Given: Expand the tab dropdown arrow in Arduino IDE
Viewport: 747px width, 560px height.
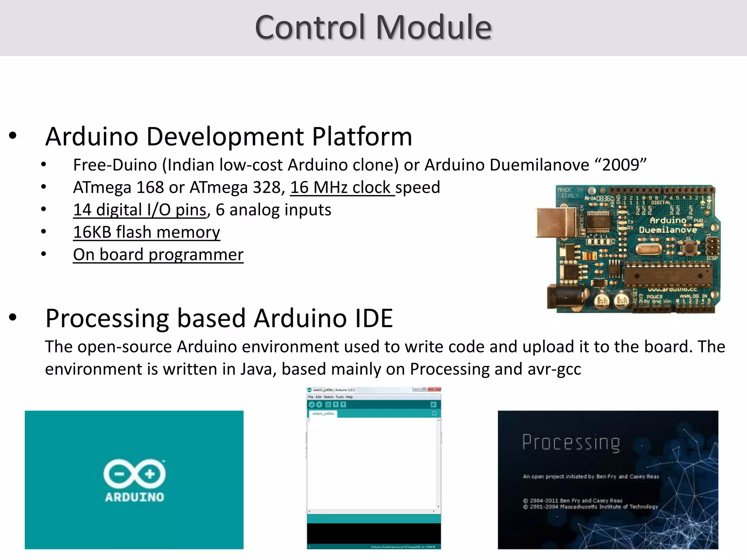Looking at the screenshot, I should coord(434,413).
